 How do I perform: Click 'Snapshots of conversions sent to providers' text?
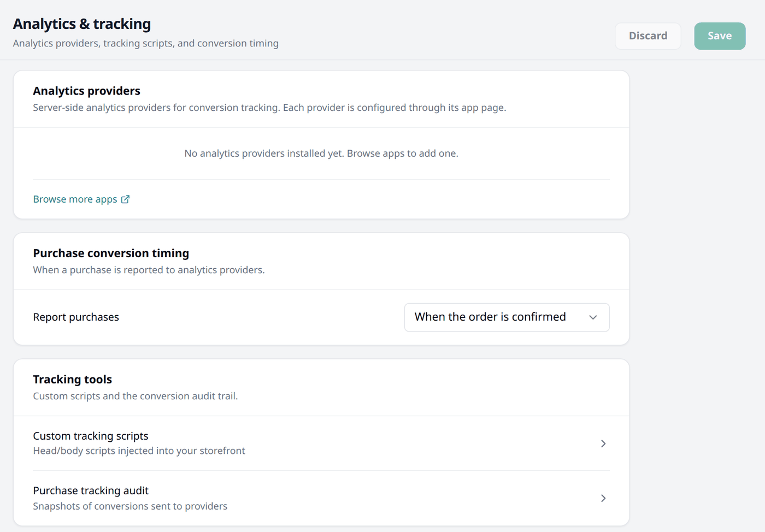(x=130, y=506)
